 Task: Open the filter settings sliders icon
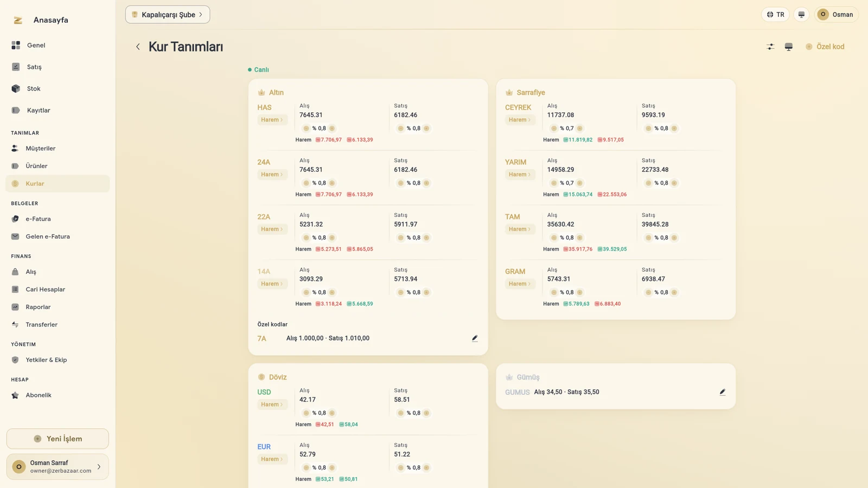coord(770,47)
